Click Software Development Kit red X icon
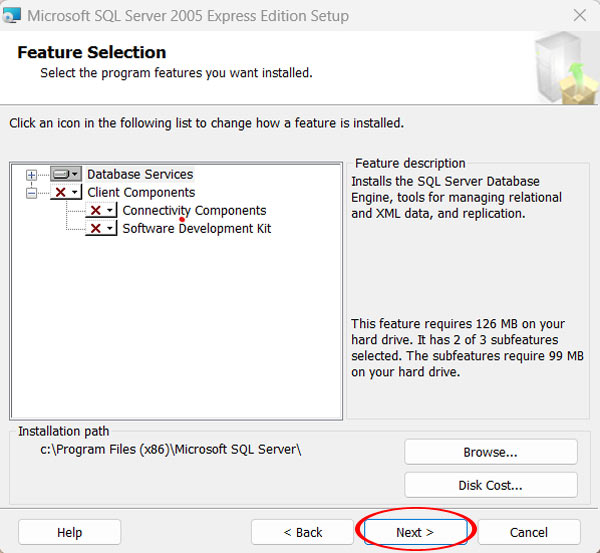This screenshot has height=553, width=600. point(101,229)
